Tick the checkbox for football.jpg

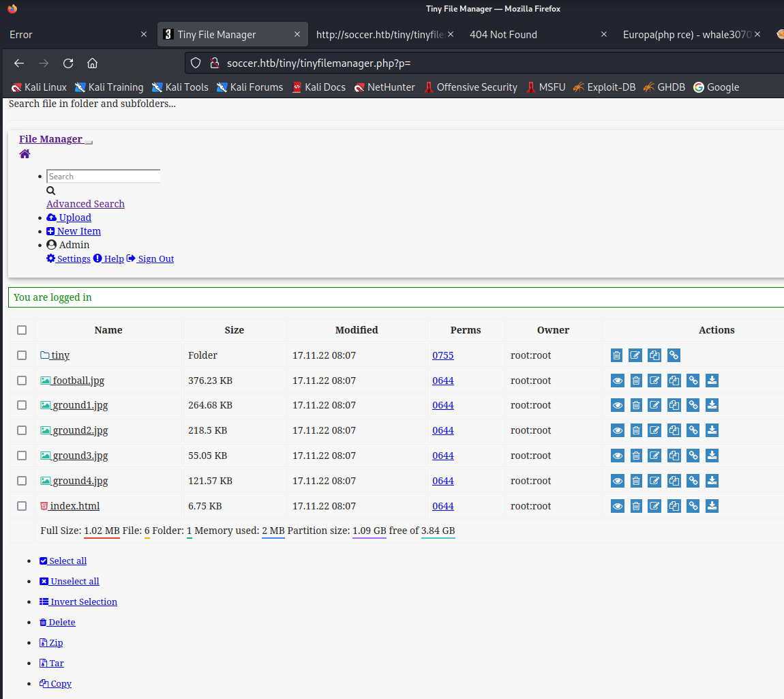[22, 381]
